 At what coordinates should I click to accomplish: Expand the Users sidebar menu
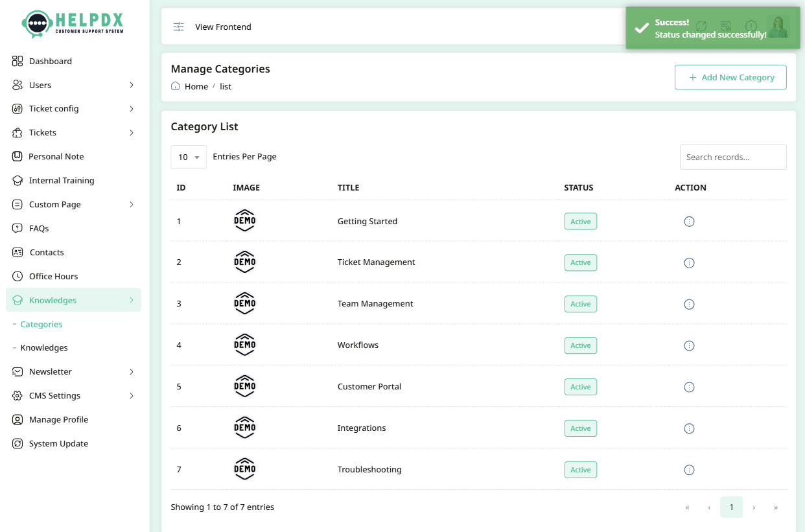(x=73, y=85)
